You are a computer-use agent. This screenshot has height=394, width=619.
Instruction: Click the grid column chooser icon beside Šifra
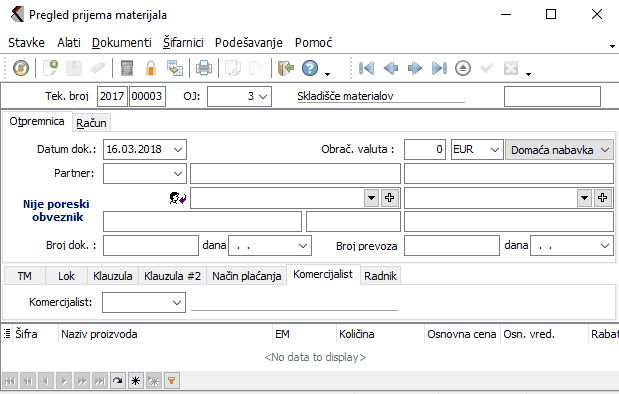pyautogui.click(x=7, y=334)
